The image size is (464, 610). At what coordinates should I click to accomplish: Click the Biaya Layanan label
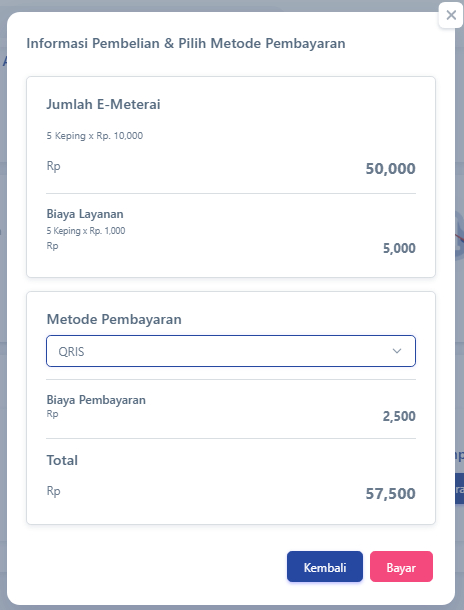pyautogui.click(x=85, y=214)
